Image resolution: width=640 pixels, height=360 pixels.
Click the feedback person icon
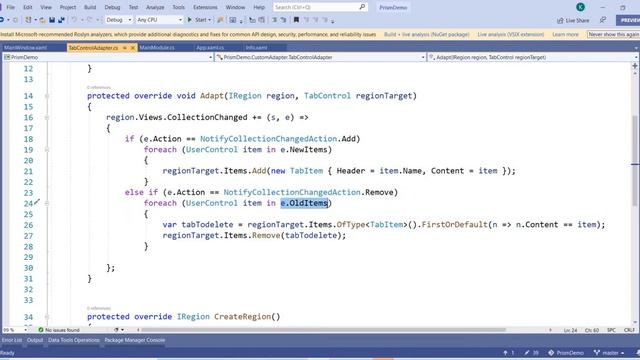(x=603, y=20)
